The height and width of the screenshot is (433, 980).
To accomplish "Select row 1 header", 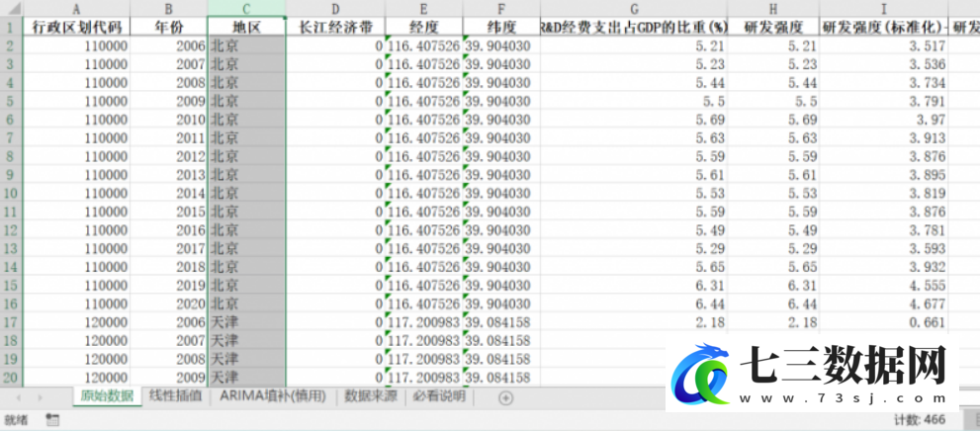I will pos(11,27).
